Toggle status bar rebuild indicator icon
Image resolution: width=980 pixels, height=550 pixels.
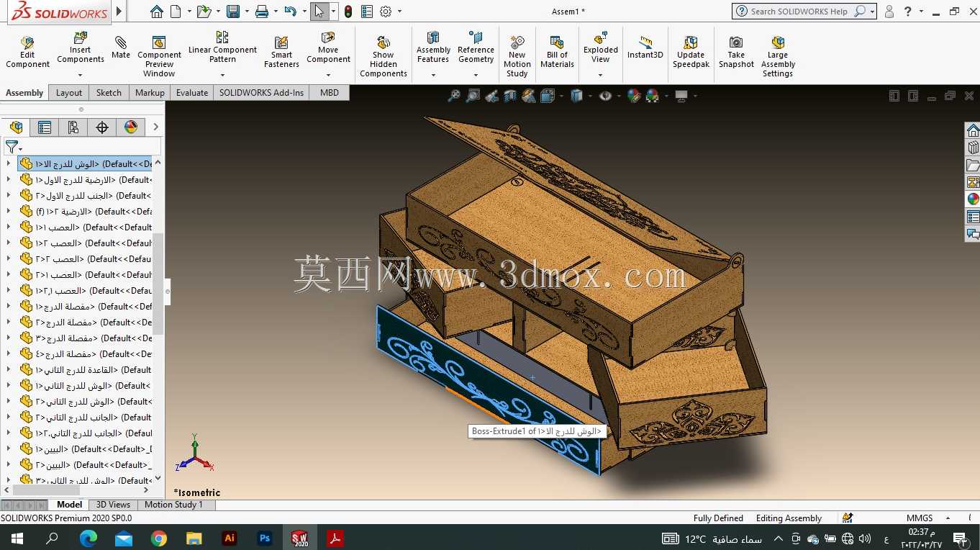pyautogui.click(x=848, y=518)
